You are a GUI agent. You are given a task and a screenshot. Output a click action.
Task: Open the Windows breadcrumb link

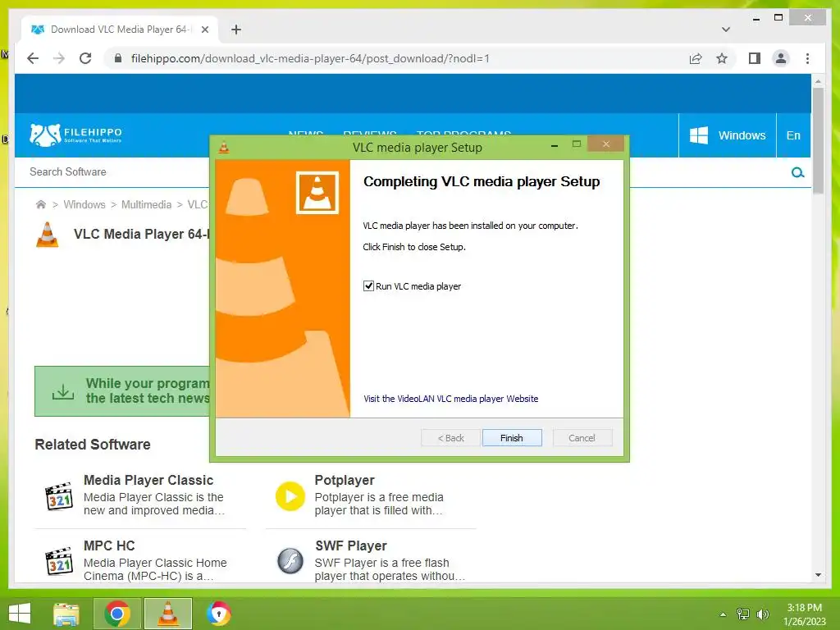point(84,204)
